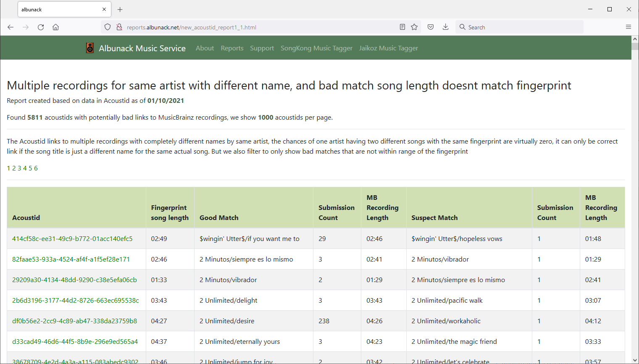The image size is (639, 364).
Task: View site connection security padlock
Action: pyautogui.click(x=119, y=27)
